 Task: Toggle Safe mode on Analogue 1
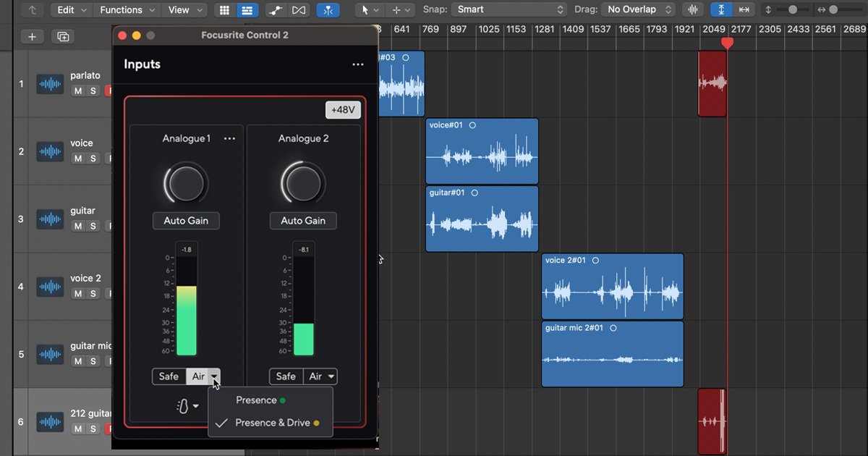[x=169, y=376]
